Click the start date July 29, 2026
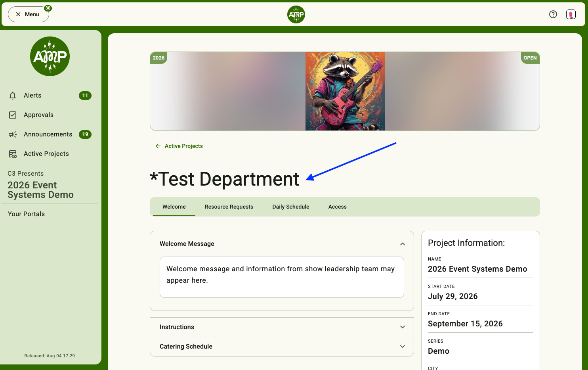Screen dimensions: 588x370 point(453,297)
